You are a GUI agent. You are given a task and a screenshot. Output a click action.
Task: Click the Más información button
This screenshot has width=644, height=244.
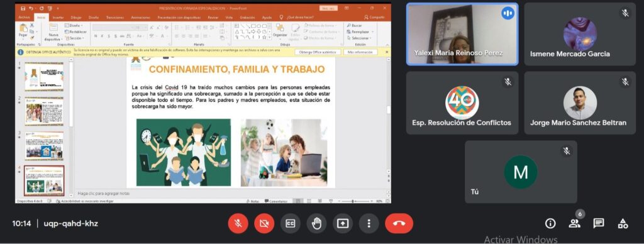pyautogui.click(x=360, y=52)
